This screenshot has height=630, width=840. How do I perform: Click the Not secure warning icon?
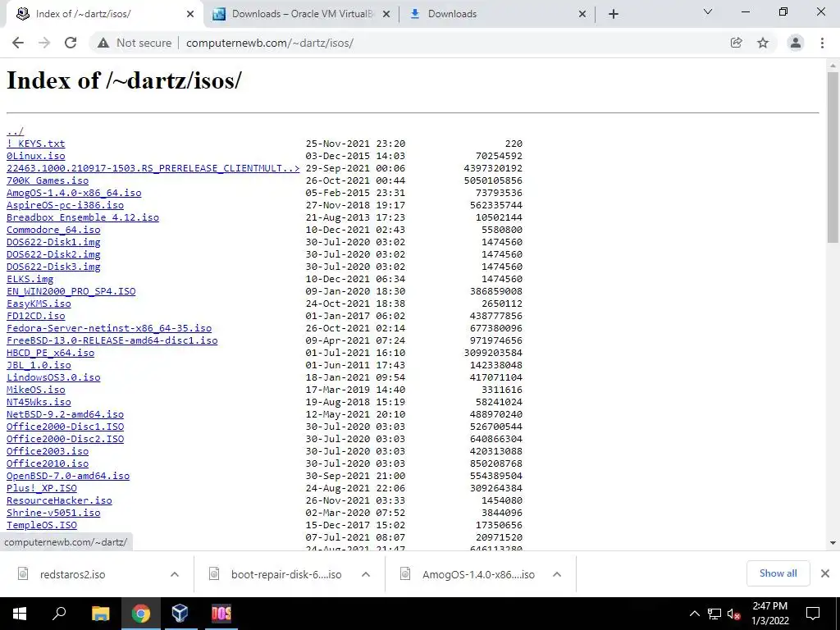[103, 43]
